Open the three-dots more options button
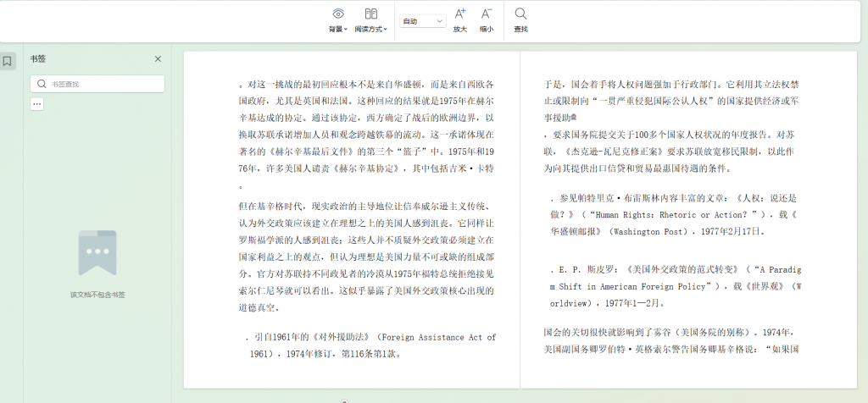Screen dimensions: 868x403 (x=37, y=104)
